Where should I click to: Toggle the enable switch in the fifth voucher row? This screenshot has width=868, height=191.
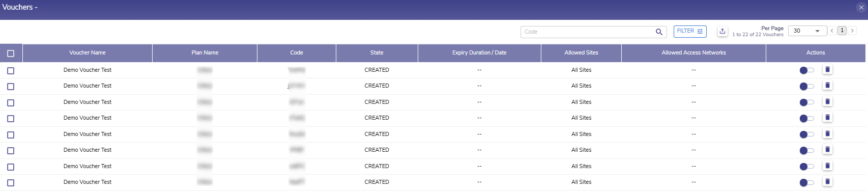tap(806, 134)
